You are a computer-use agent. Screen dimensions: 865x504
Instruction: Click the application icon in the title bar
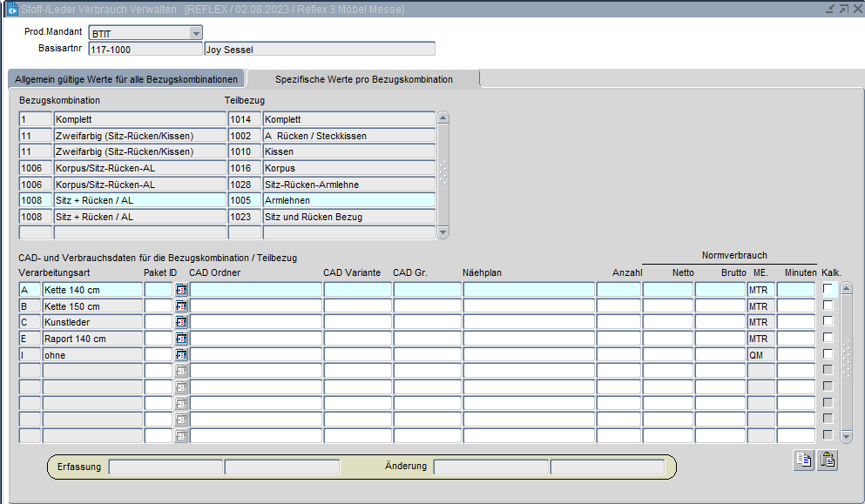click(11, 9)
